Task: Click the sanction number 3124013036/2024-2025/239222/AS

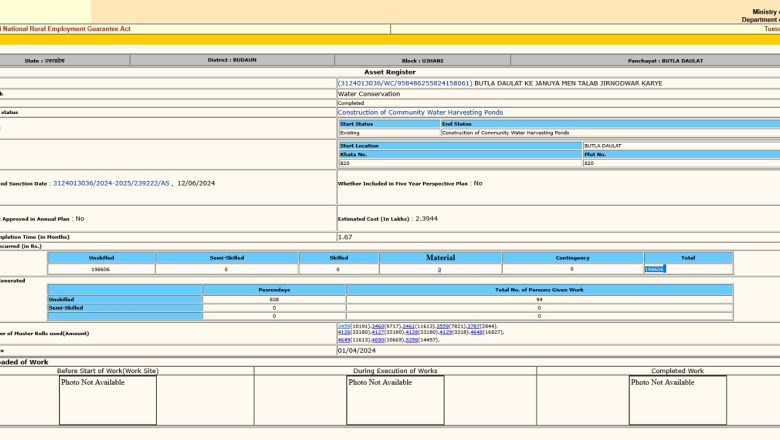Action: tap(111, 184)
